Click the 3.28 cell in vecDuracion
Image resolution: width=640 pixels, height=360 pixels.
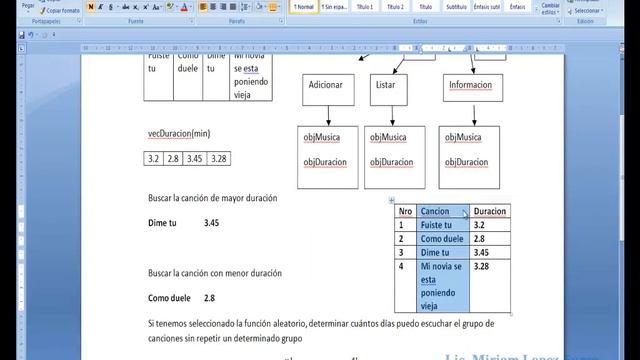(x=219, y=158)
